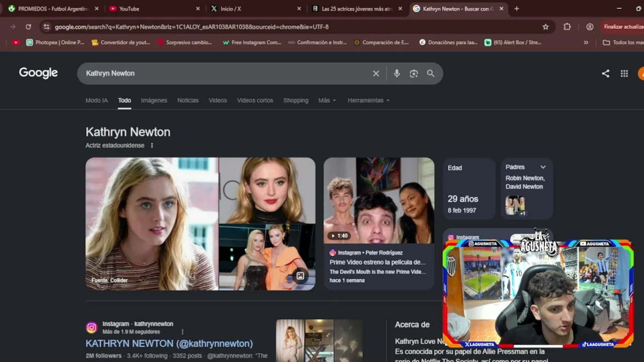Screen dimensions: 644x362
Task: Play the 1:40 Instagram video thumbnail
Action: tap(379, 201)
